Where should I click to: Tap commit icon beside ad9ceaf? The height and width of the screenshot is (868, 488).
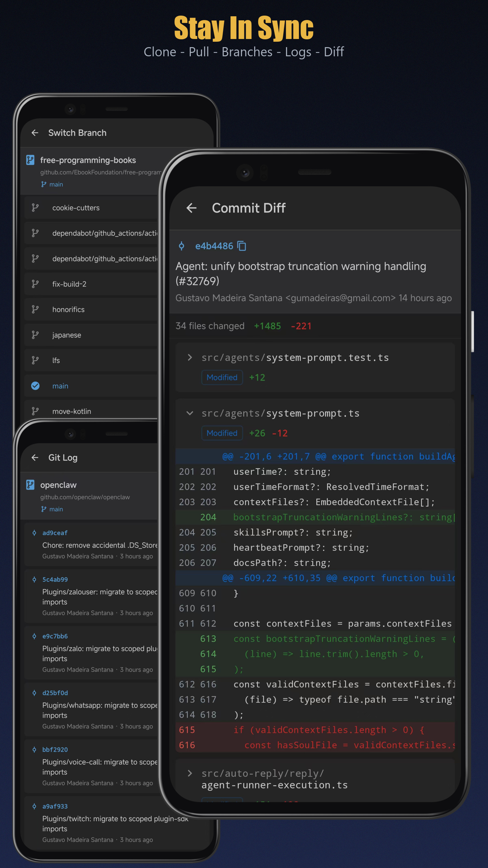click(34, 533)
